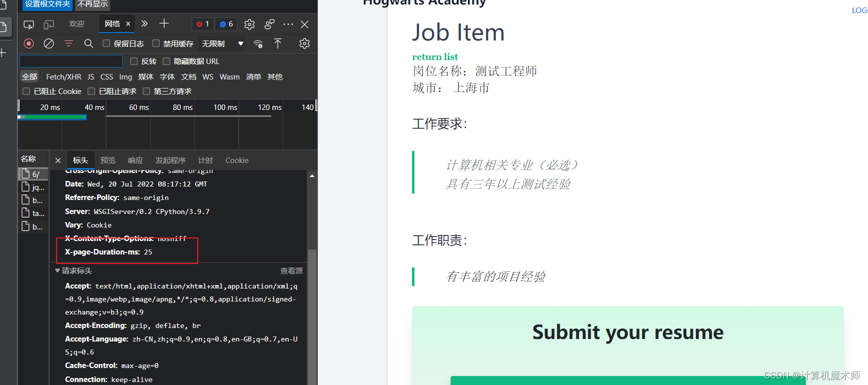Open the errors counter showing 1
Viewport: 868px width, 385px height.
(x=203, y=24)
